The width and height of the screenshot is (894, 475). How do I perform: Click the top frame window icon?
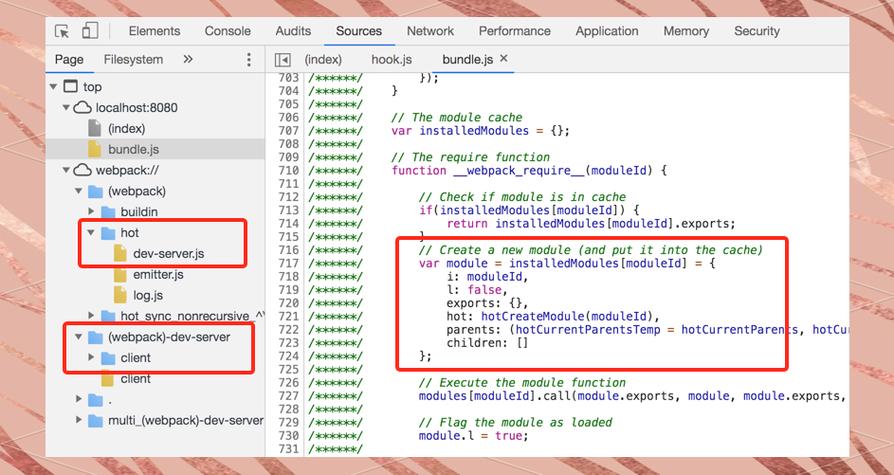pos(70,86)
